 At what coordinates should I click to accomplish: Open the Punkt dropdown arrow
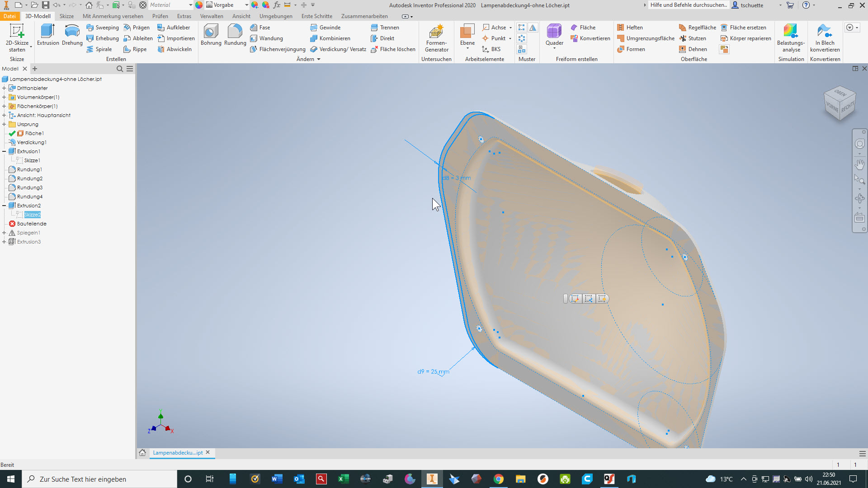click(x=510, y=38)
